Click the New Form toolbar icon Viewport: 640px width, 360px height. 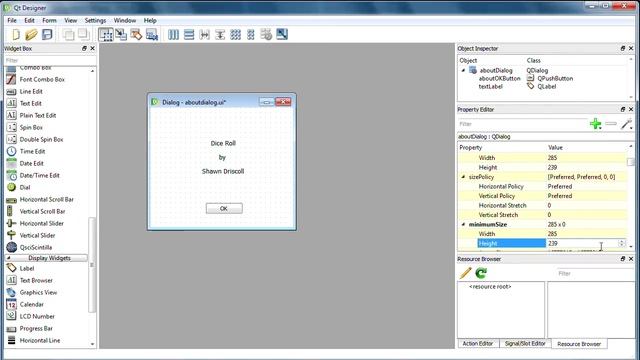[x=16, y=35]
